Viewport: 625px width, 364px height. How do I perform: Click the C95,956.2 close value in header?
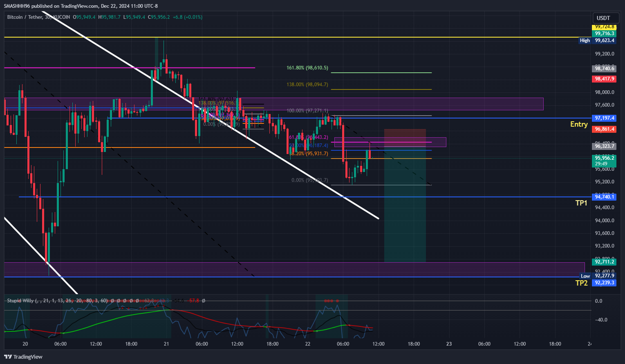click(159, 17)
